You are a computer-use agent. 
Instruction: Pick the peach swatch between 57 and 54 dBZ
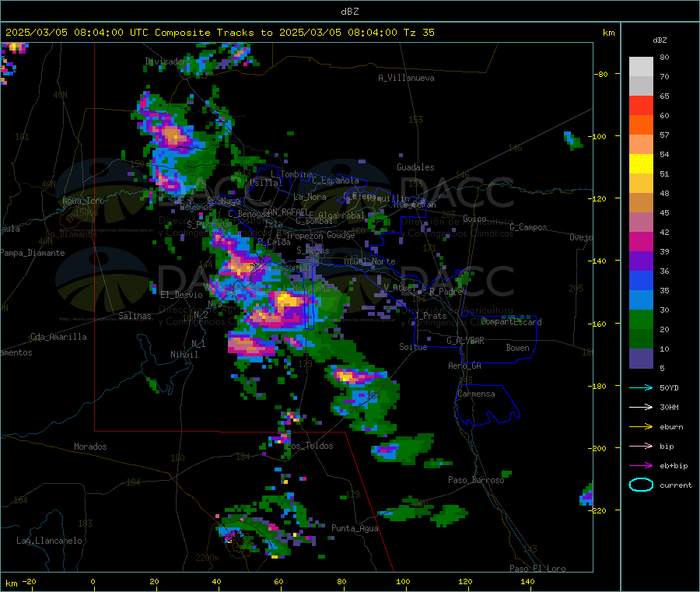(x=641, y=144)
